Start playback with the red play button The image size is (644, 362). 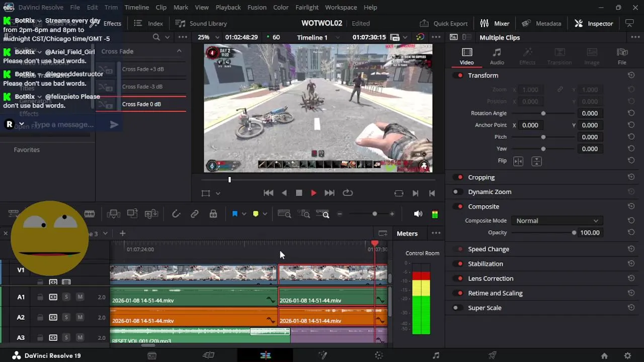click(x=313, y=193)
